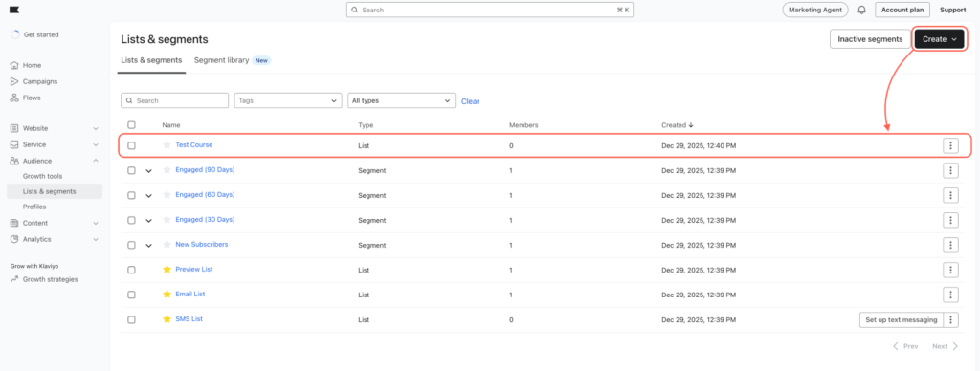
Task: Expand the Engaged (90 Days) row chevron
Action: point(148,170)
